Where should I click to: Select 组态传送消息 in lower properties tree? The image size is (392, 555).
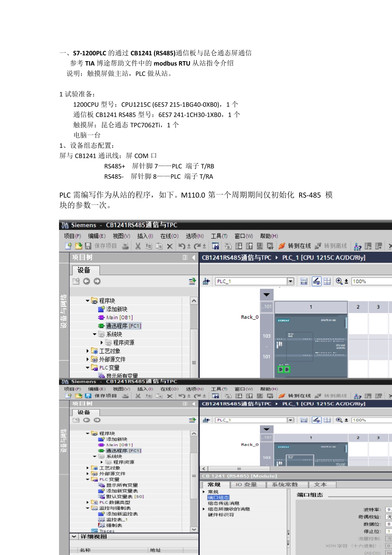click(223, 503)
